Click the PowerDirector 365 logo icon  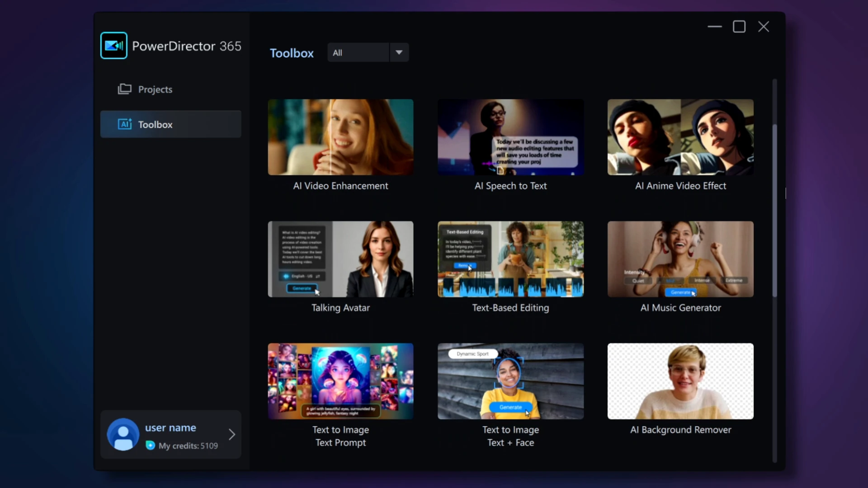(x=113, y=46)
